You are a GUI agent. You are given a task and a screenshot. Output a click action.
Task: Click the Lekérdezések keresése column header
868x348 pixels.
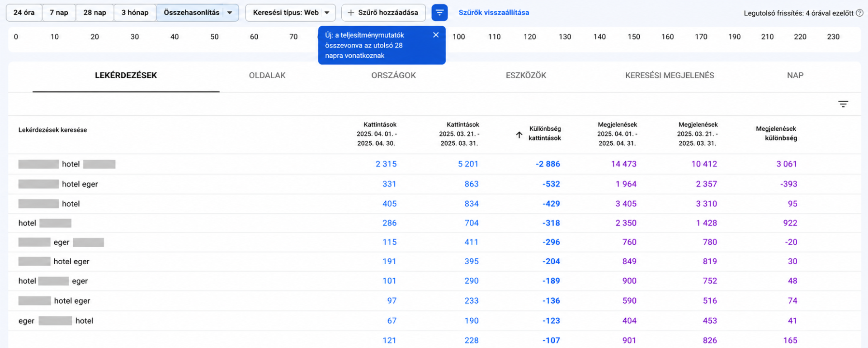pos(52,130)
